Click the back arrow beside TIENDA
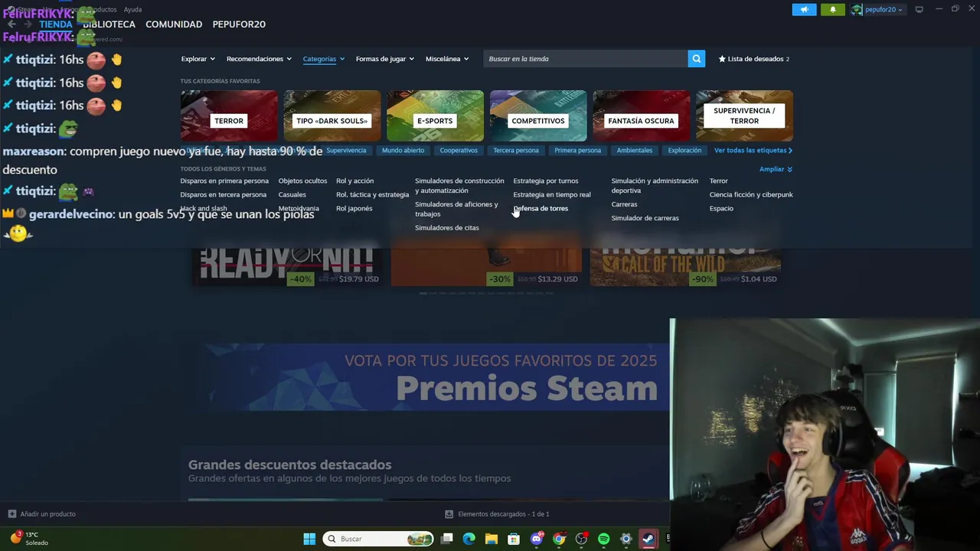This screenshot has height=551, width=980. 11,24
